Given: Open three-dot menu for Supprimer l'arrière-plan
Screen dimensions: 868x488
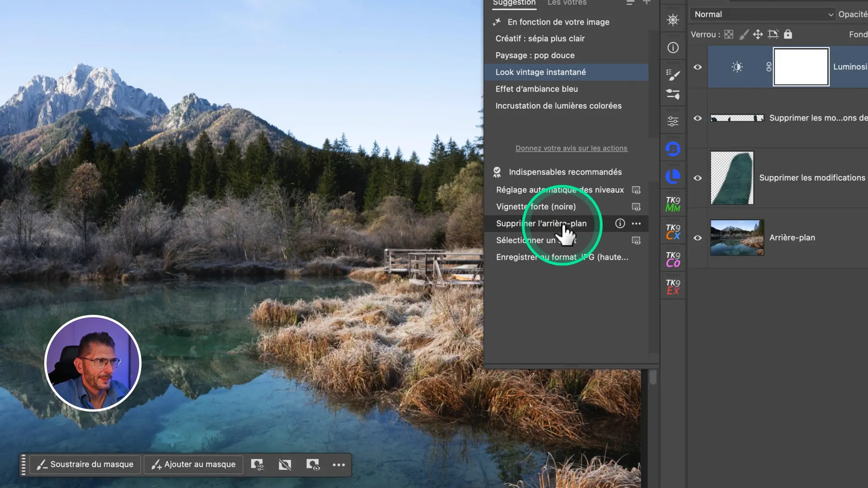Looking at the screenshot, I should tap(636, 223).
